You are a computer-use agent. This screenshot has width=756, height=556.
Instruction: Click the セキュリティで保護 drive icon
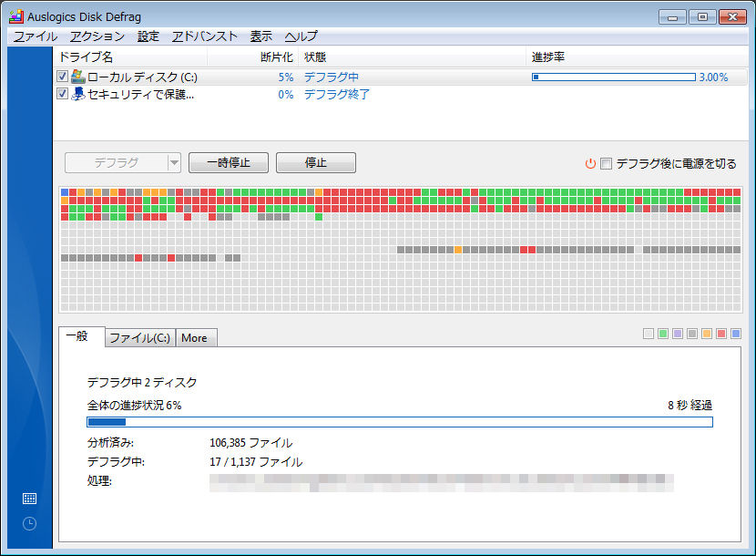point(78,94)
